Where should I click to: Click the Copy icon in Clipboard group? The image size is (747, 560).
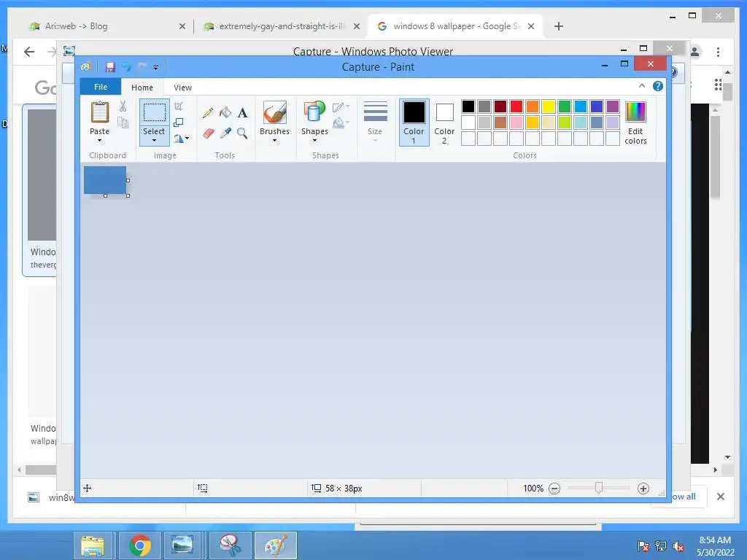point(123,122)
